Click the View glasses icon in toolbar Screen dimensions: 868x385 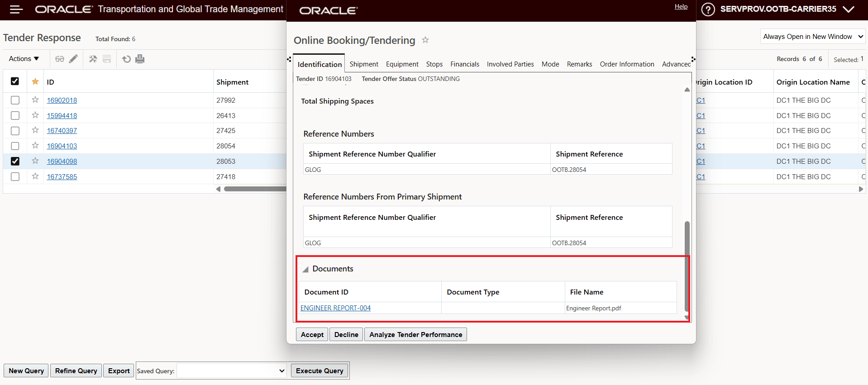pyautogui.click(x=60, y=59)
